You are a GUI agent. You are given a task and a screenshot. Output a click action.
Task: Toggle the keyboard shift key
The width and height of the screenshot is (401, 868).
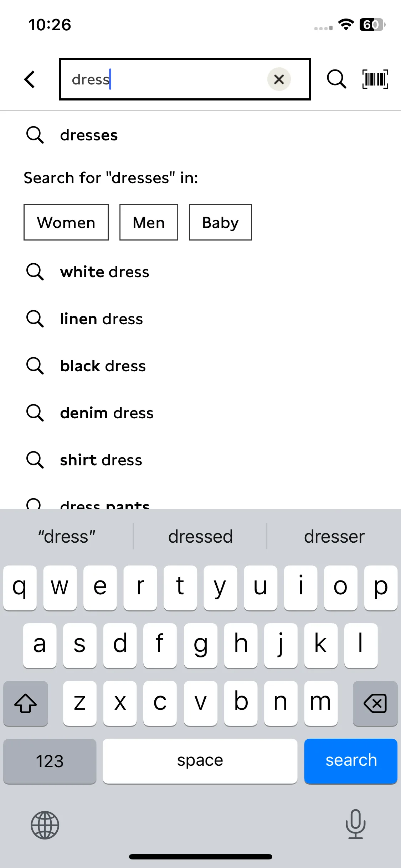(x=26, y=703)
